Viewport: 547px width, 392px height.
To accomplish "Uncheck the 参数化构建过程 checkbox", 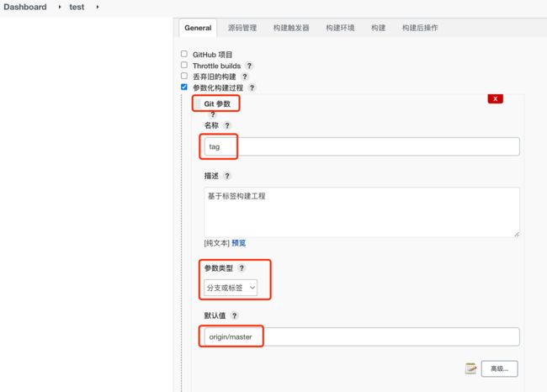I will 184,87.
